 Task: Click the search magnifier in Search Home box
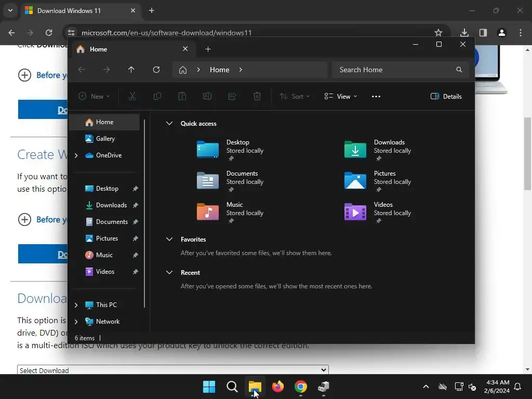point(459,70)
